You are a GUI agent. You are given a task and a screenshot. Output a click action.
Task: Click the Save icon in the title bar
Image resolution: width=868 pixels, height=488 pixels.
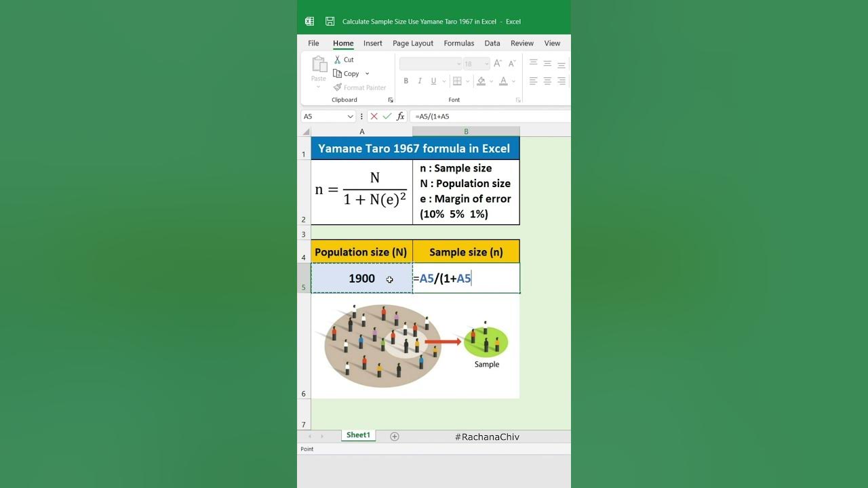pyautogui.click(x=330, y=22)
